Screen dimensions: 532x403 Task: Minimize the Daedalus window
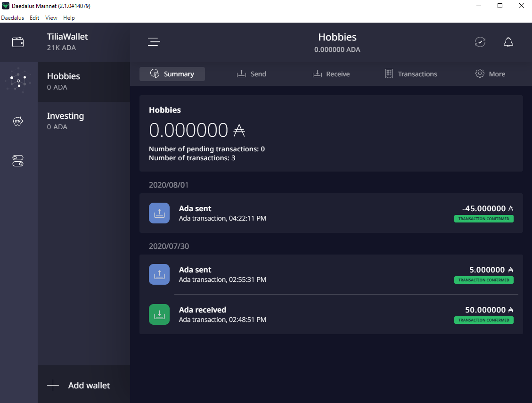coord(479,6)
